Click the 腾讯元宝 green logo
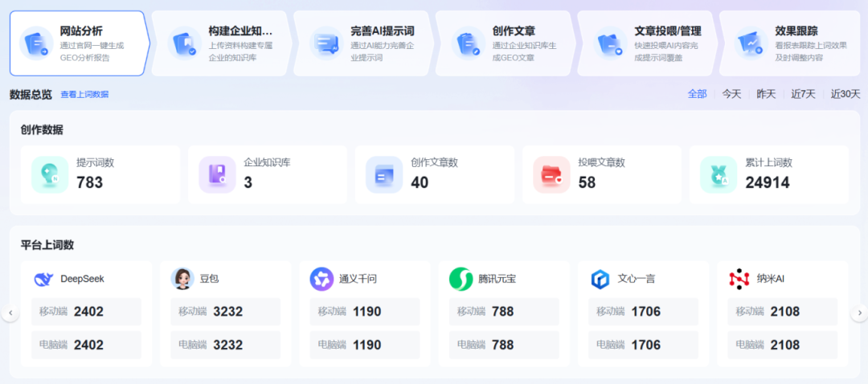 tap(461, 279)
